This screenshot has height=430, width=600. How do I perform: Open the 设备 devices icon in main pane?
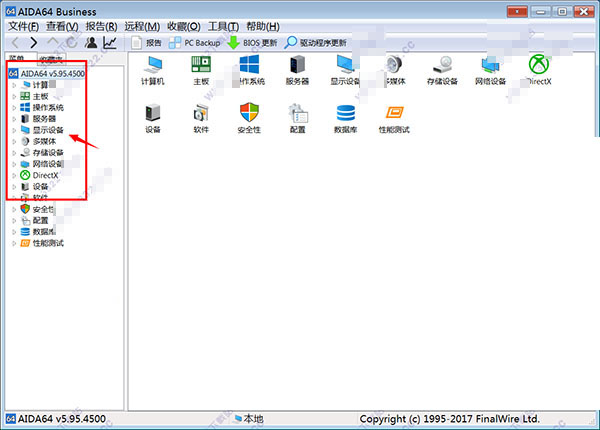[153, 119]
